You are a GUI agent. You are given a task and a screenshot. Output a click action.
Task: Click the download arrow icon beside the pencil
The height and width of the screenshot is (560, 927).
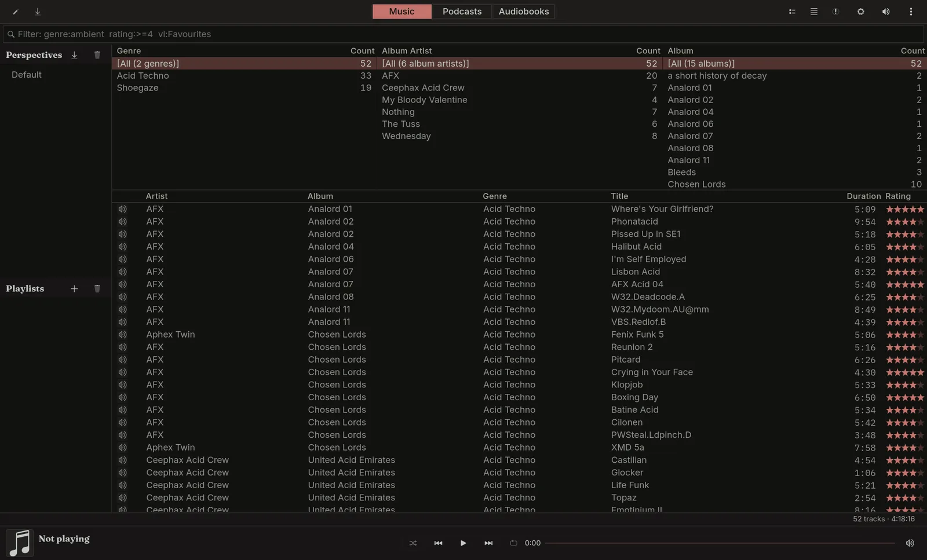[x=38, y=12]
